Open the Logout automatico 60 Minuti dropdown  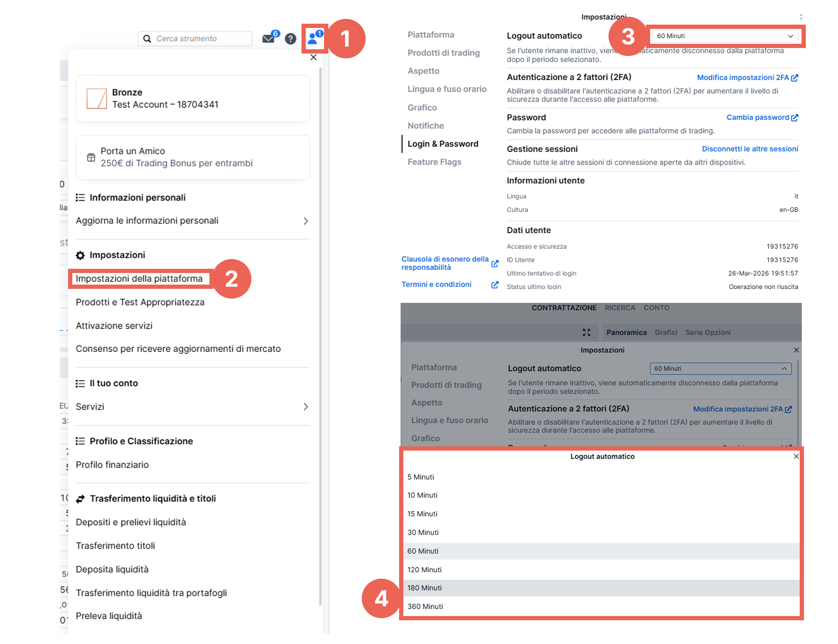pyautogui.click(x=725, y=36)
